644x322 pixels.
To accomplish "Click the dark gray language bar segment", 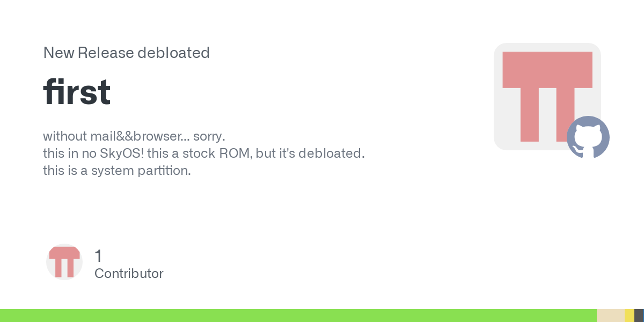I will point(638,316).
